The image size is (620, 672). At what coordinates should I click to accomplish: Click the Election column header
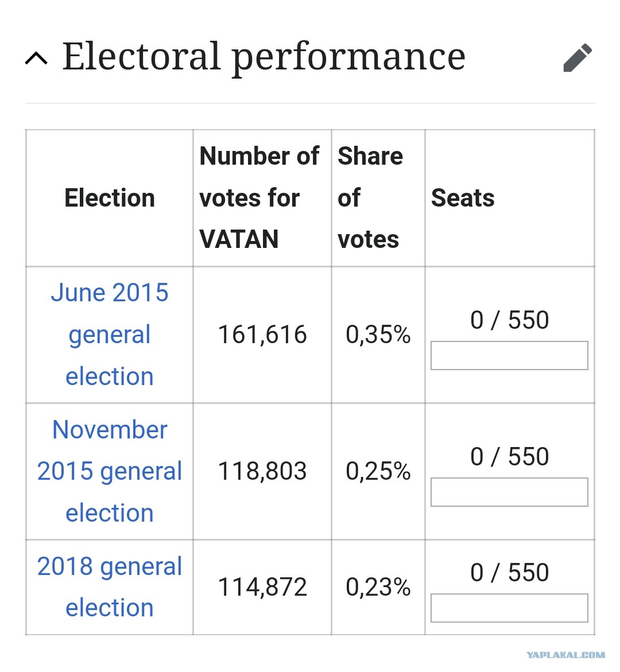pyautogui.click(x=109, y=198)
